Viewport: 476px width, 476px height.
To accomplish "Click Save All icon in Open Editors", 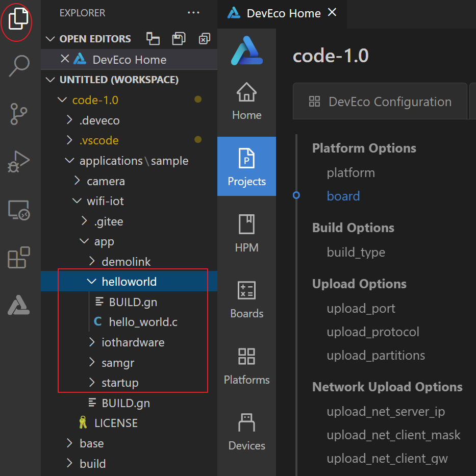I will pyautogui.click(x=179, y=39).
